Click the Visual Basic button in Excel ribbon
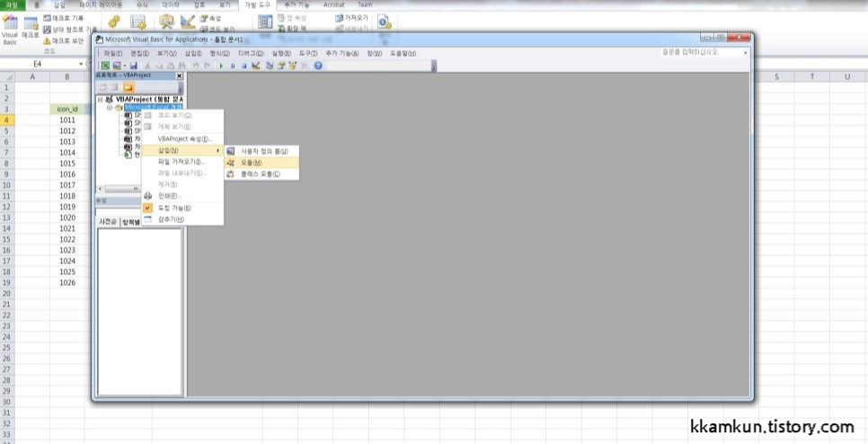 point(10,30)
